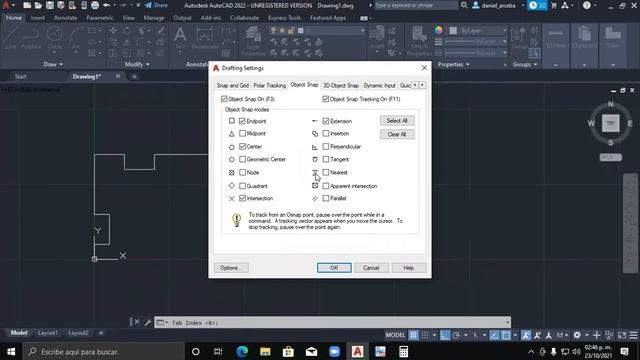The image size is (640, 360).
Task: Open the WCS dropdown under the ViewCube
Action: coord(611,157)
